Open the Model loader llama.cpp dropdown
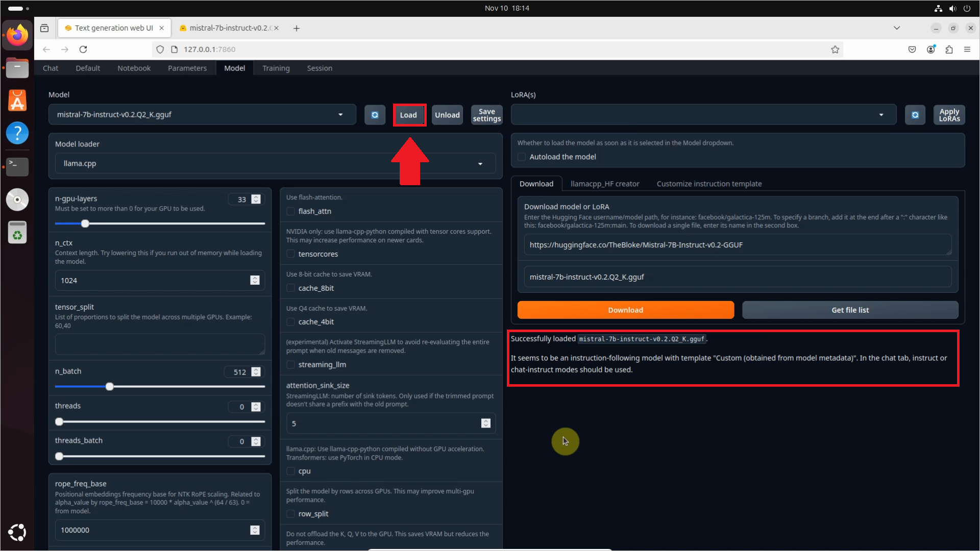 (480, 164)
